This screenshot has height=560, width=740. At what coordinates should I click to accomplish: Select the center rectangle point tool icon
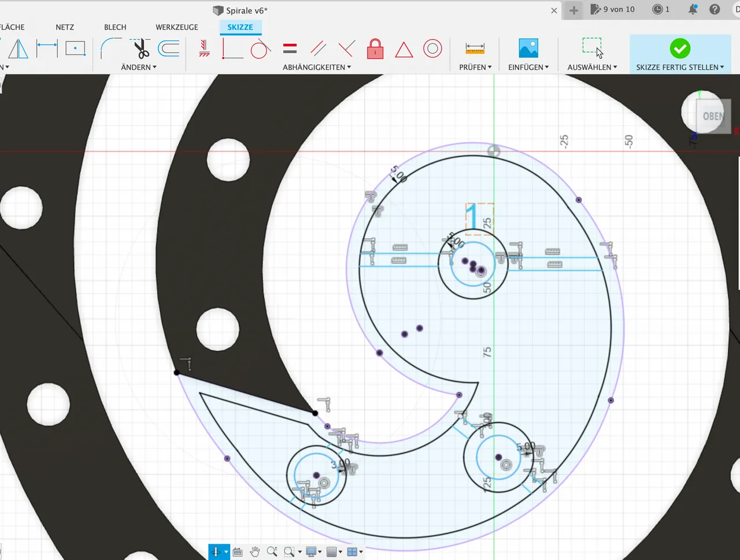point(75,49)
